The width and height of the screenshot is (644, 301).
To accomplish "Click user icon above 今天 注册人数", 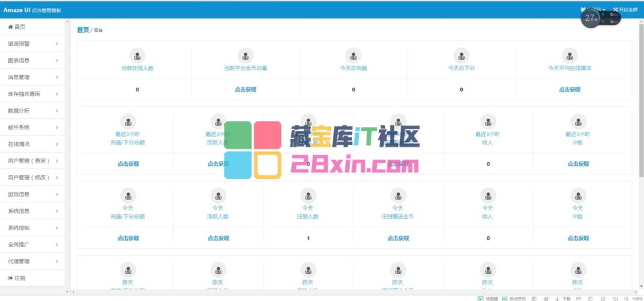I will [308, 196].
